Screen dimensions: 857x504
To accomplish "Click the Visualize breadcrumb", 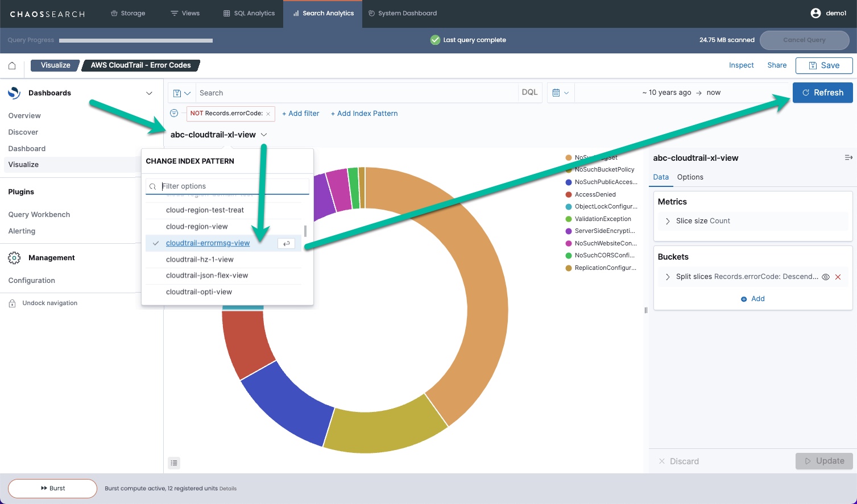I will (x=55, y=65).
